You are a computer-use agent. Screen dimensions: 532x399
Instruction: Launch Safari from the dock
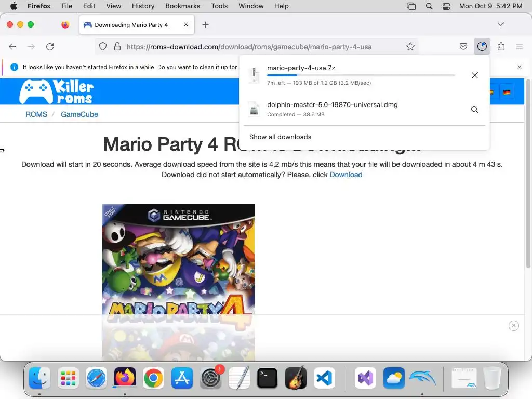pyautogui.click(x=96, y=378)
